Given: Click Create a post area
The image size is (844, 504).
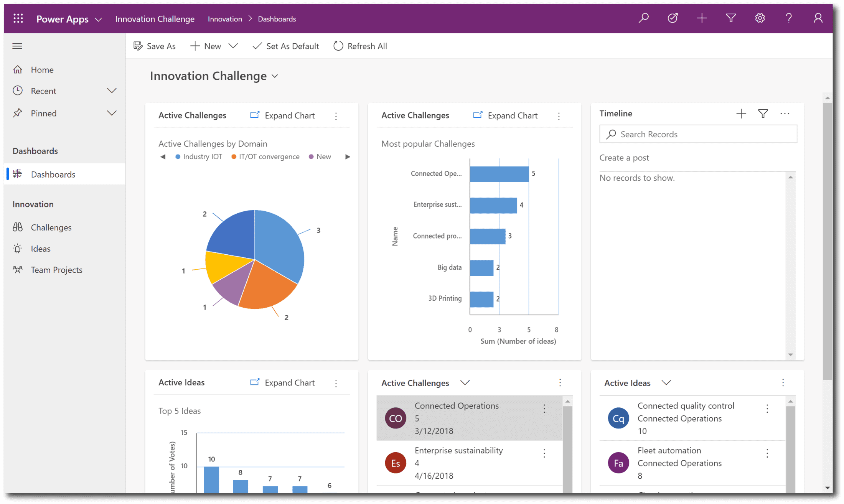Looking at the screenshot, I should (x=624, y=158).
